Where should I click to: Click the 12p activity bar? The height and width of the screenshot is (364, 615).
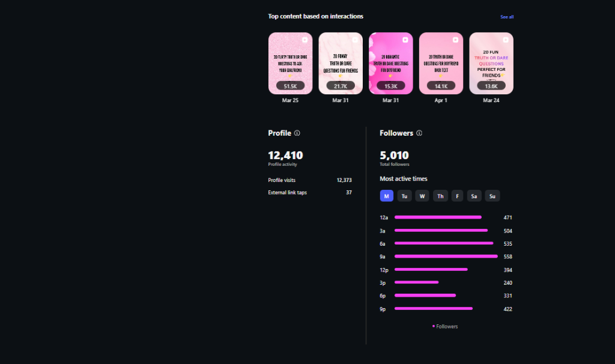[431, 270]
